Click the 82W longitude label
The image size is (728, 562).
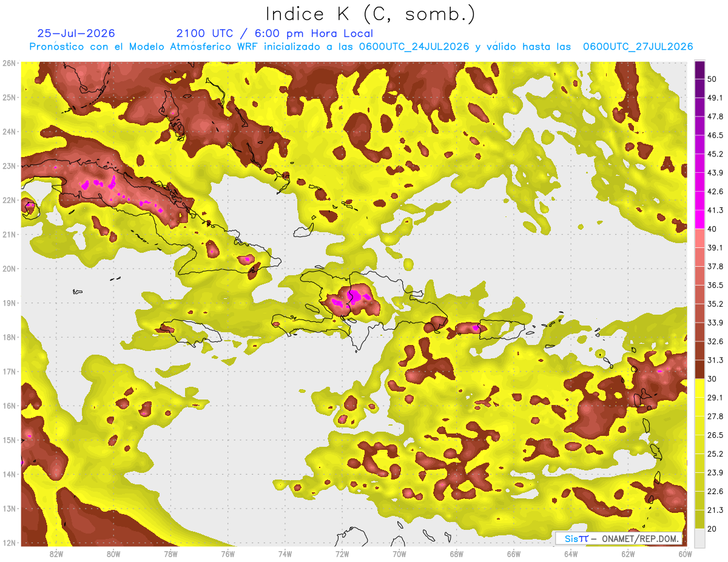tap(56, 554)
